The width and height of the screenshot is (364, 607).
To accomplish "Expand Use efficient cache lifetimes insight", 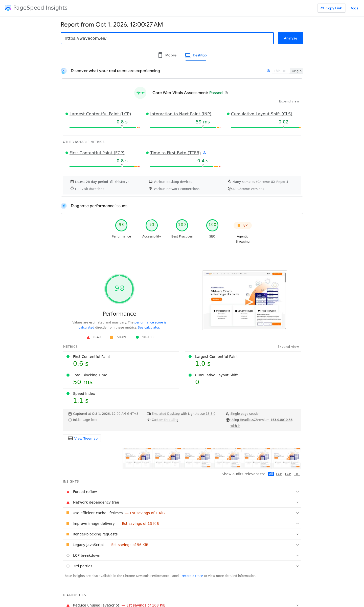I will click(x=182, y=513).
